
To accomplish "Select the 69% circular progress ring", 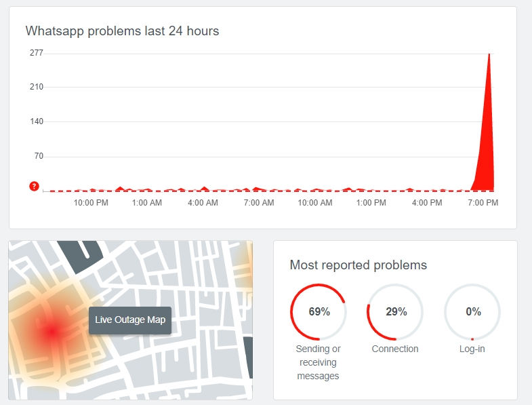I will (319, 312).
